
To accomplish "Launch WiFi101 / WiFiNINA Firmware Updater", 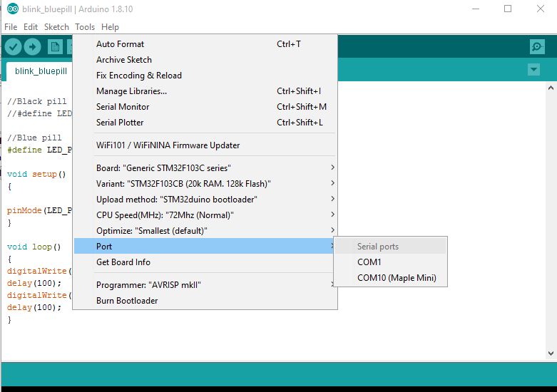I will click(x=205, y=145).
